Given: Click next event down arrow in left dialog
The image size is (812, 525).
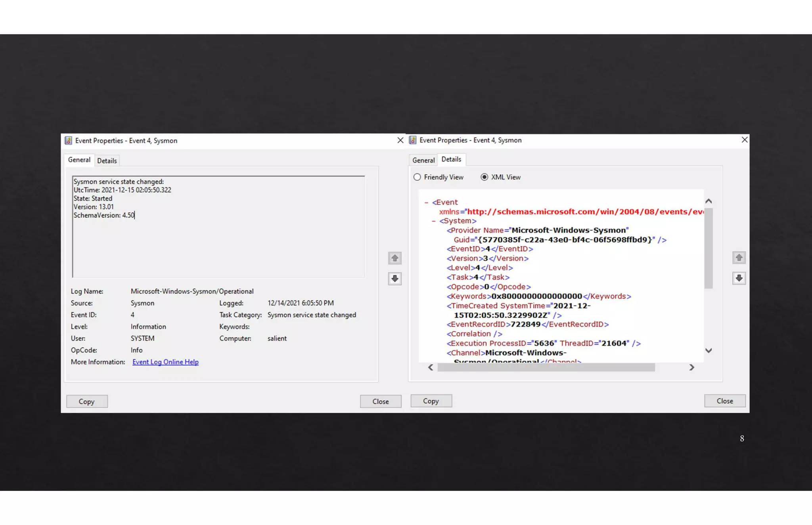Looking at the screenshot, I should click(x=395, y=279).
